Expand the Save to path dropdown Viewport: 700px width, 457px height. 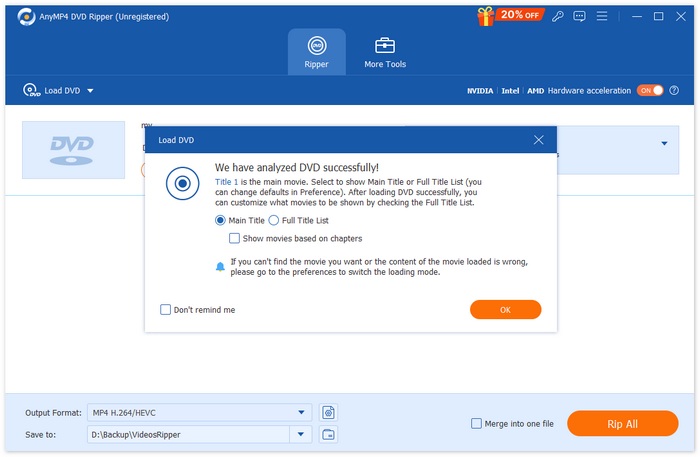point(301,434)
